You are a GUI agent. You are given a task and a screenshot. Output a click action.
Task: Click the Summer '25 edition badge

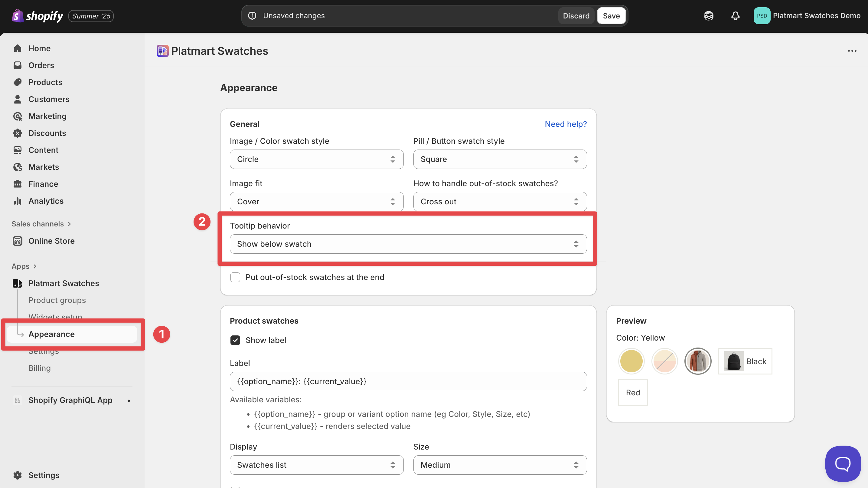[x=91, y=16]
